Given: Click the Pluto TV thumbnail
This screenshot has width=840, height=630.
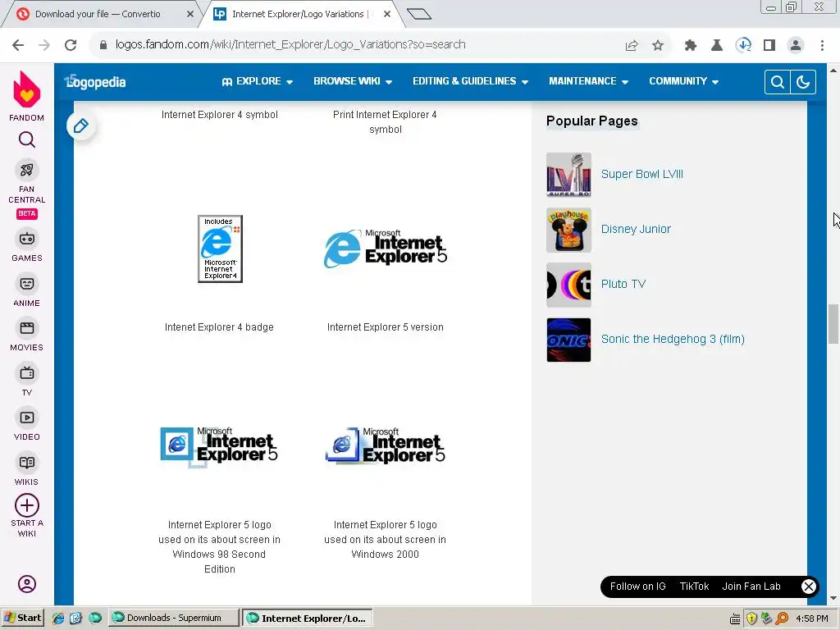Looking at the screenshot, I should [x=568, y=285].
